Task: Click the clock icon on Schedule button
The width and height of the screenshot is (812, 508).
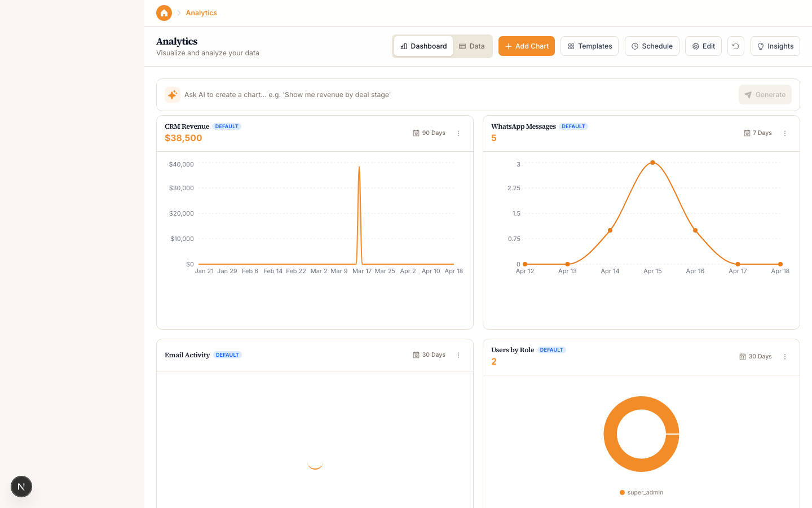Action: (x=634, y=46)
